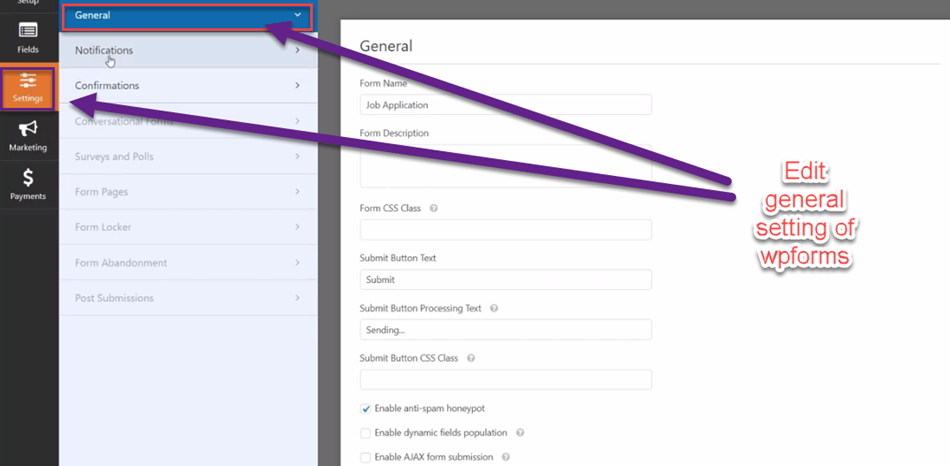
Task: Open the Payments dollar icon
Action: point(28,178)
